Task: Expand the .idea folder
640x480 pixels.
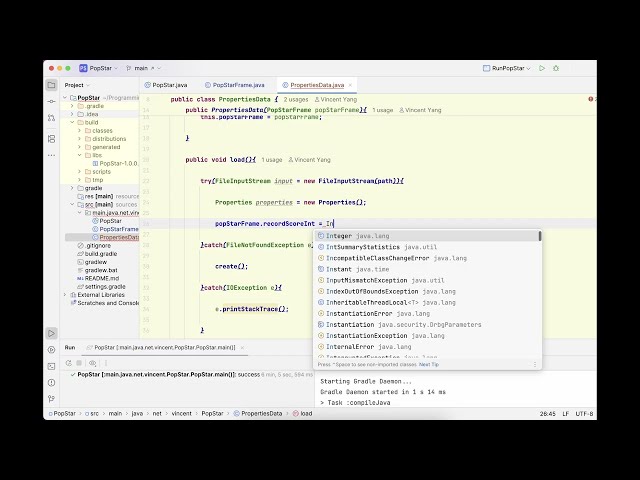Action: (72, 114)
